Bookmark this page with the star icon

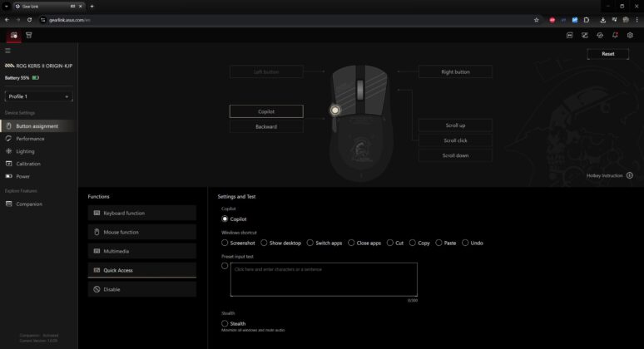pos(536,20)
